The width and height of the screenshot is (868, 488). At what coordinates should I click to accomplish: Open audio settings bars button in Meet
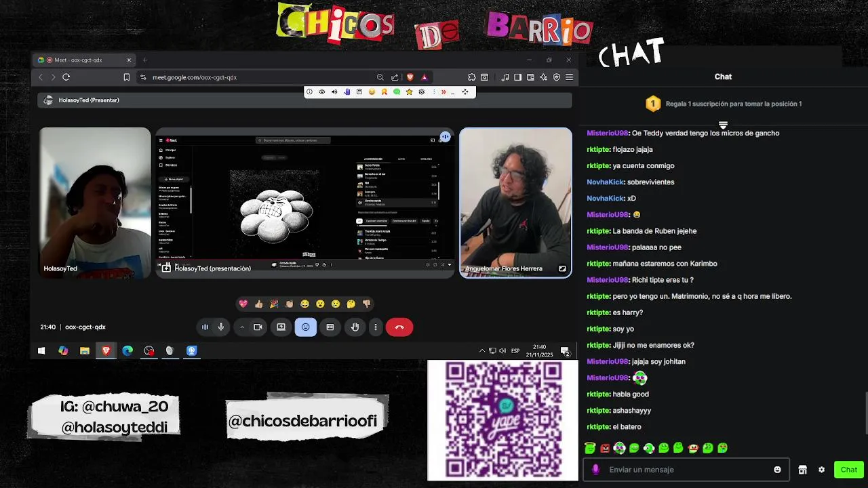[x=205, y=327]
